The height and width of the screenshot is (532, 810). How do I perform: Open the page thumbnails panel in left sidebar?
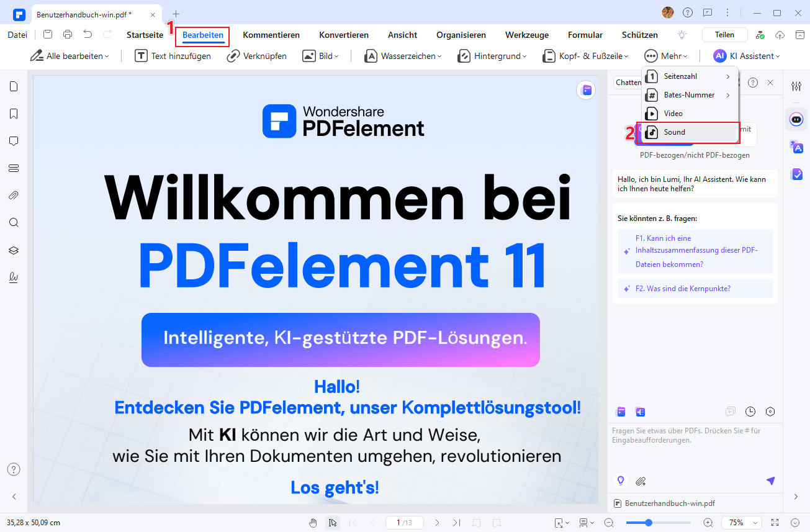tap(14, 86)
